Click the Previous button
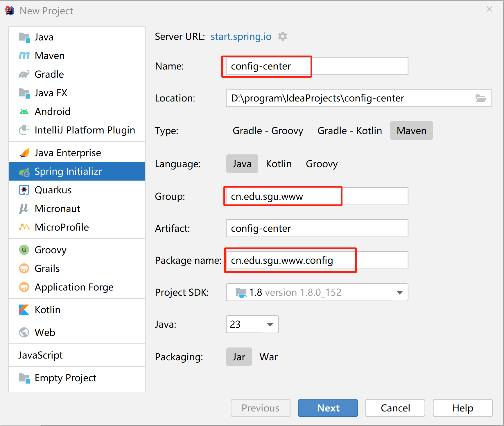 [260, 408]
